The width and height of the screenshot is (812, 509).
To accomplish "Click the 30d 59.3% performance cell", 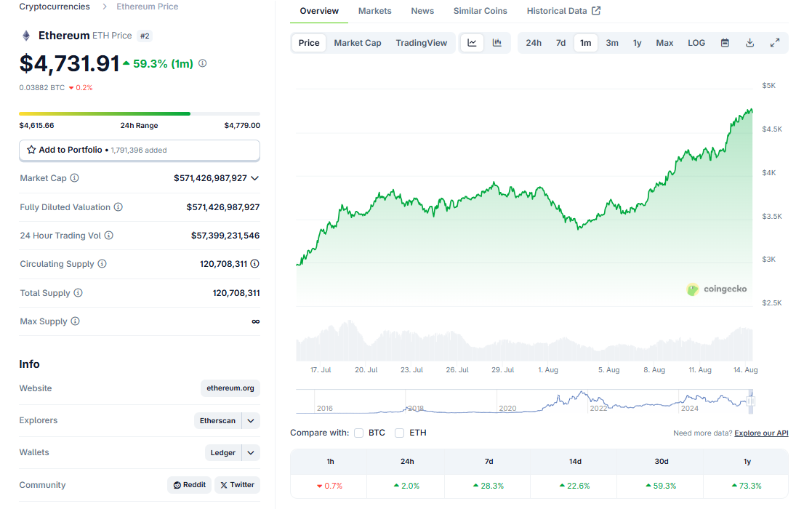I will 661,486.
